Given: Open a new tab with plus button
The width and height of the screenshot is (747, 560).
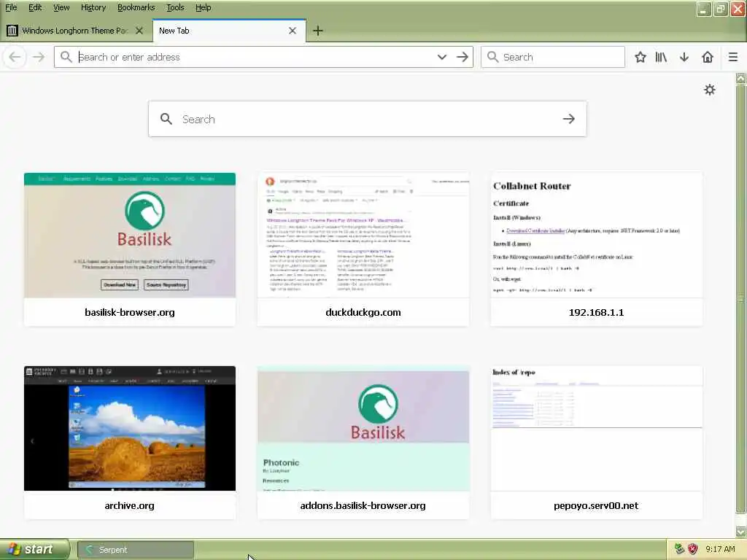Looking at the screenshot, I should point(318,31).
